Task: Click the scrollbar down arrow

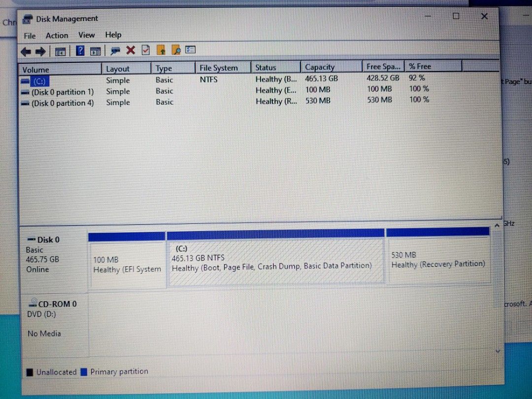Action: pos(498,351)
